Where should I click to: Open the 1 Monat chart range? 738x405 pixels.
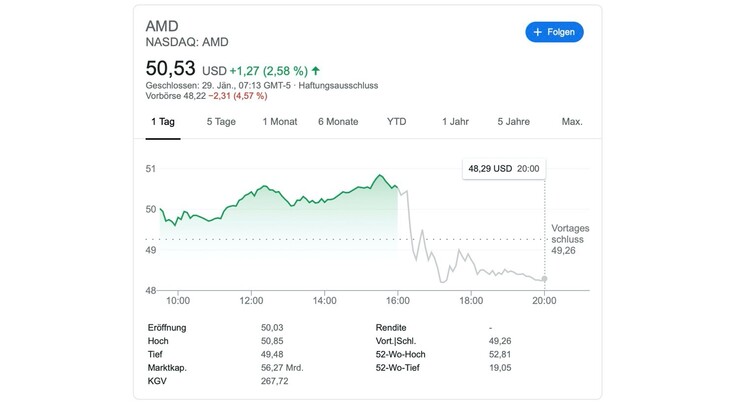tap(279, 121)
